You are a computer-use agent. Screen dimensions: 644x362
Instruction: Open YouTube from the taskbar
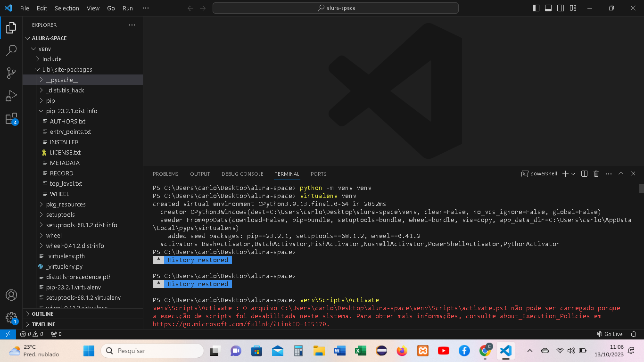point(443,351)
